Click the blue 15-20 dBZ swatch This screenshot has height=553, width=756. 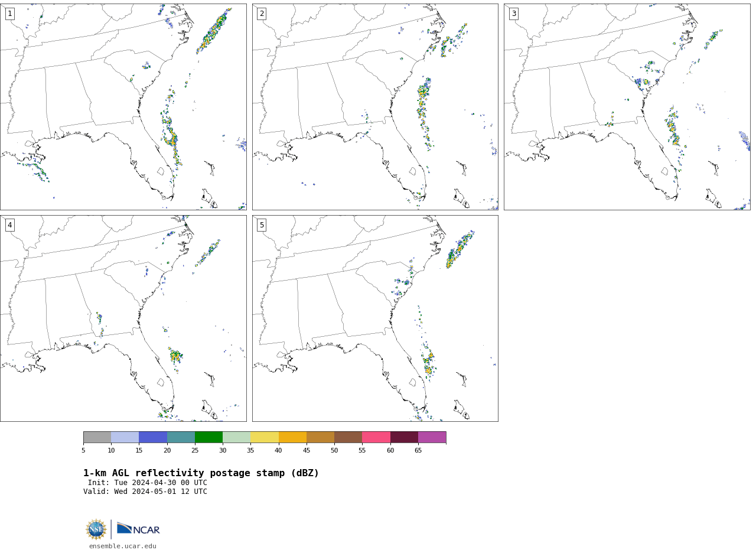(x=153, y=437)
